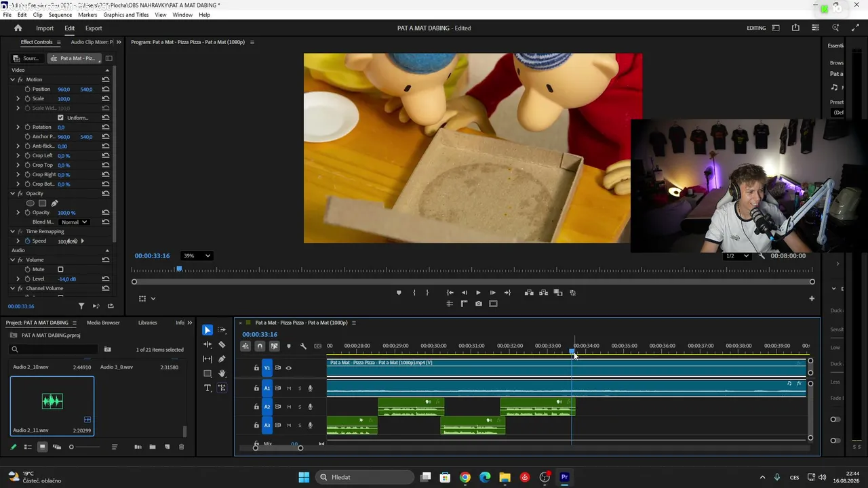Select the Slip tool
868x488 pixels.
(208, 359)
